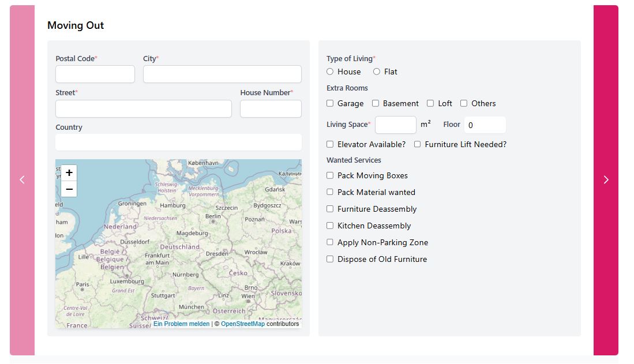The width and height of the screenshot is (634, 364).
Task: Open the OpenStreetMap attribution link
Action: tap(243, 324)
